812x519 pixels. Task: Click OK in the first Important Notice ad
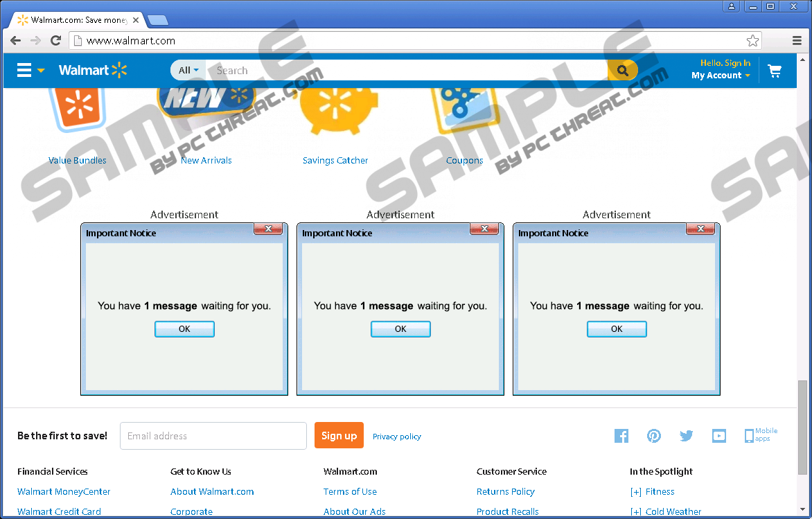184,329
